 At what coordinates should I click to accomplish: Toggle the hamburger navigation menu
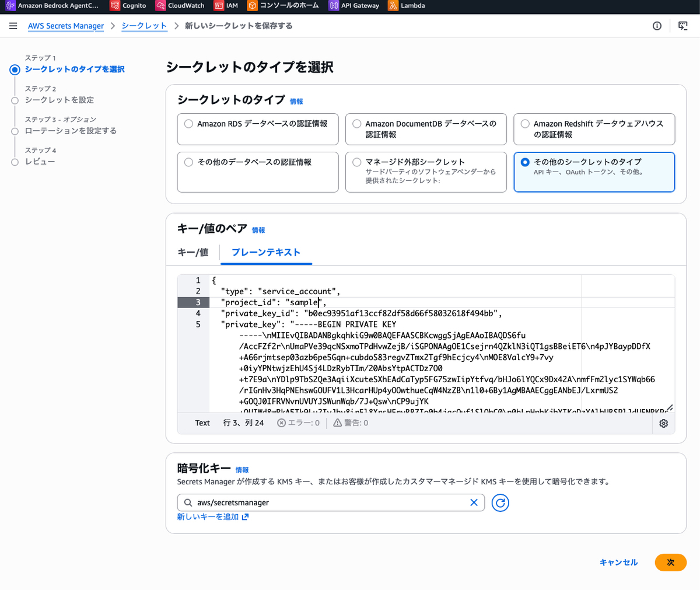13,26
